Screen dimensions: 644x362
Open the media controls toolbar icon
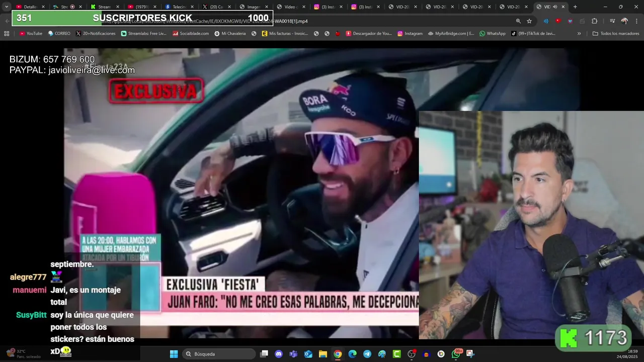(x=612, y=21)
